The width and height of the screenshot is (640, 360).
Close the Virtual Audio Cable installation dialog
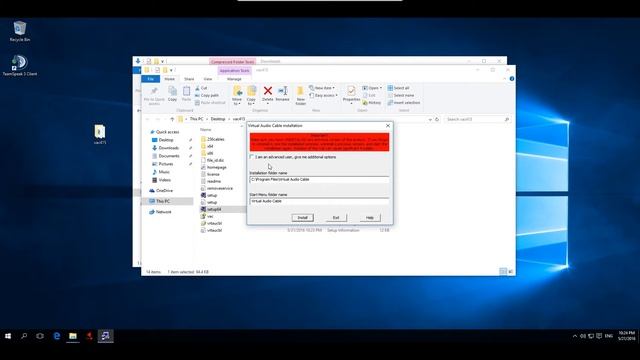(388, 126)
